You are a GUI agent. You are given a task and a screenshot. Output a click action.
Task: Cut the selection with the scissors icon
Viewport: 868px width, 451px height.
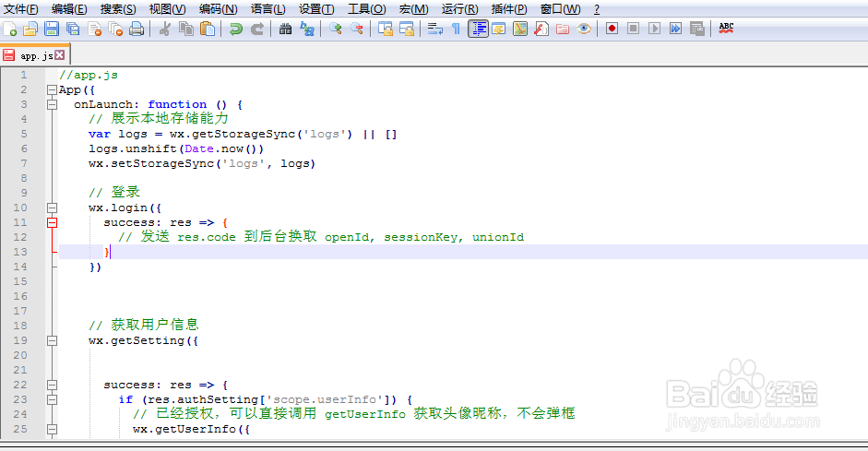(164, 29)
